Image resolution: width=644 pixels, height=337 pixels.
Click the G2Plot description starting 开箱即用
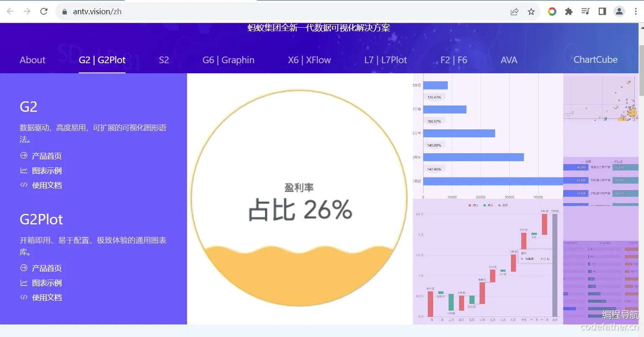pos(93,246)
